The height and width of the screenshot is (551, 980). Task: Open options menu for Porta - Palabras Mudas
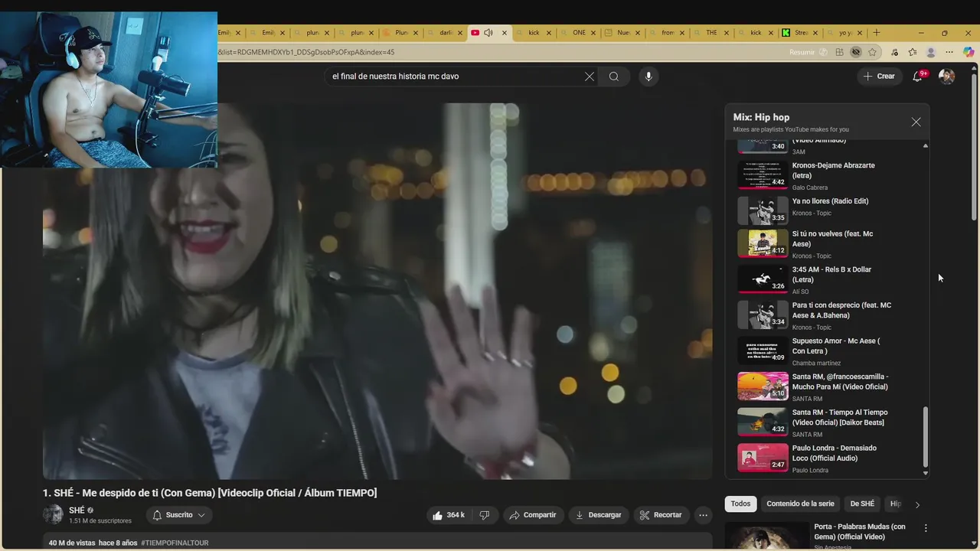coord(926,528)
